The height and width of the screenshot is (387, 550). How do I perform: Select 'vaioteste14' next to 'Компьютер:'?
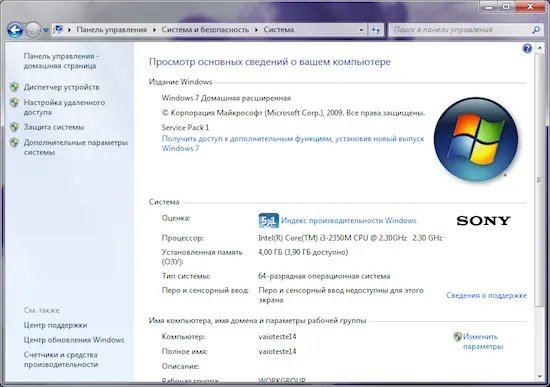[x=277, y=336]
